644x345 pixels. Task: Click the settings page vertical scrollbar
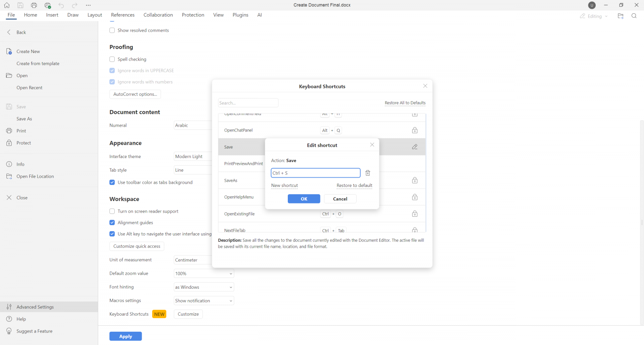642,221
